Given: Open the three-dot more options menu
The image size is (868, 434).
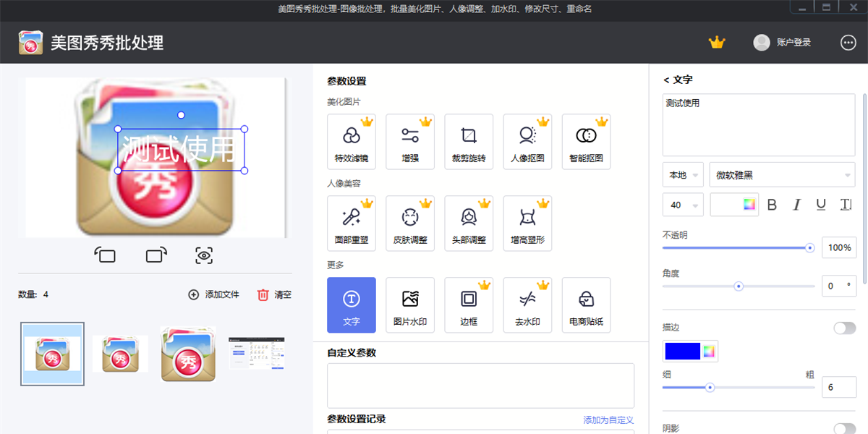Looking at the screenshot, I should pyautogui.click(x=848, y=43).
